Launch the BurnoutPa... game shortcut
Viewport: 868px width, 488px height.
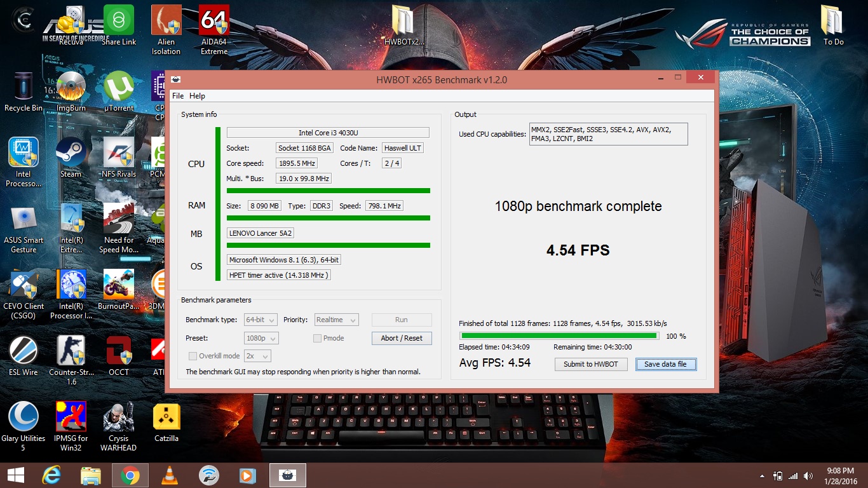tap(119, 290)
